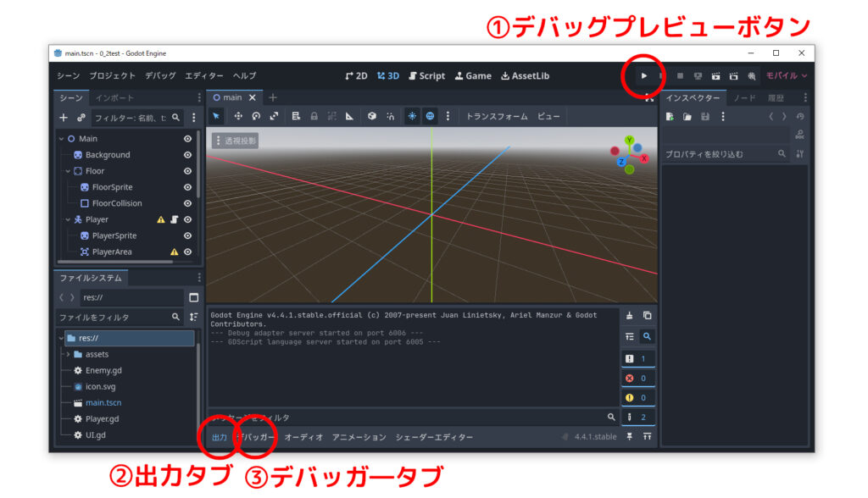Select the Rotate mode tool
This screenshot has height=498, width=868.
point(256,117)
